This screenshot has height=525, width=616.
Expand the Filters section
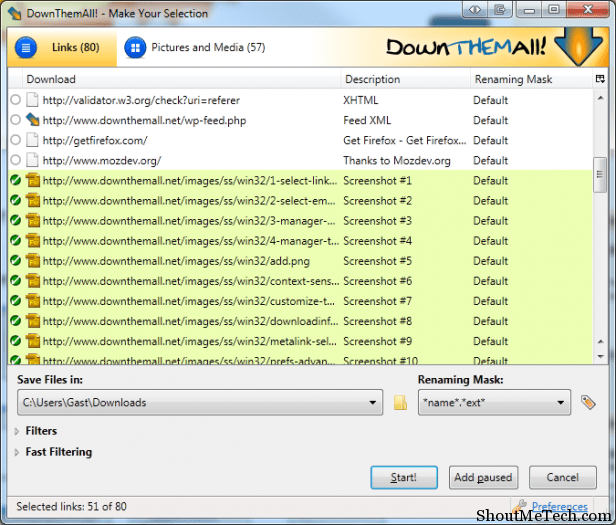(x=16, y=431)
